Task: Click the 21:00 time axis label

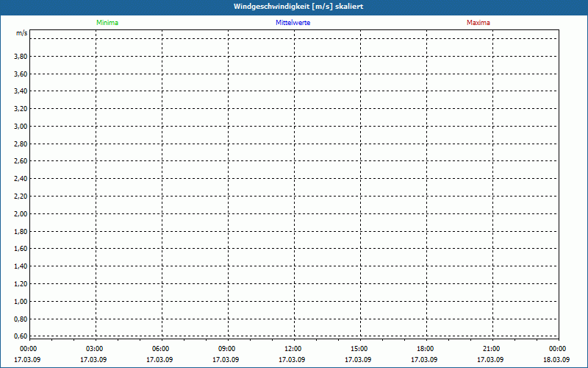Action: tap(491, 349)
